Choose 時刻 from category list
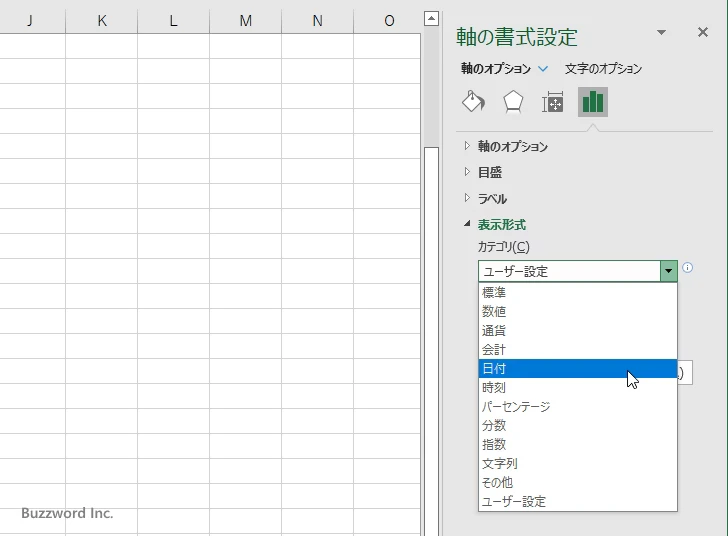The width and height of the screenshot is (728, 536). [578, 388]
